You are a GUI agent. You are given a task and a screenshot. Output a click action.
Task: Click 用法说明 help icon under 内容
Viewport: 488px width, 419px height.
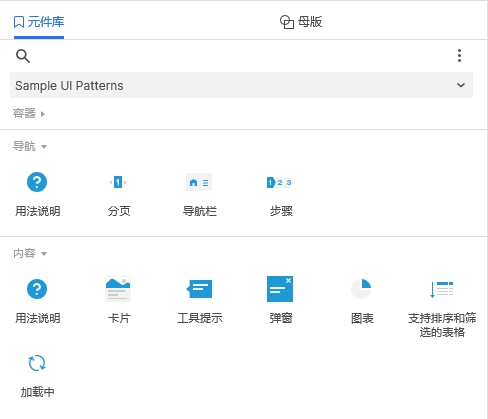(37, 300)
